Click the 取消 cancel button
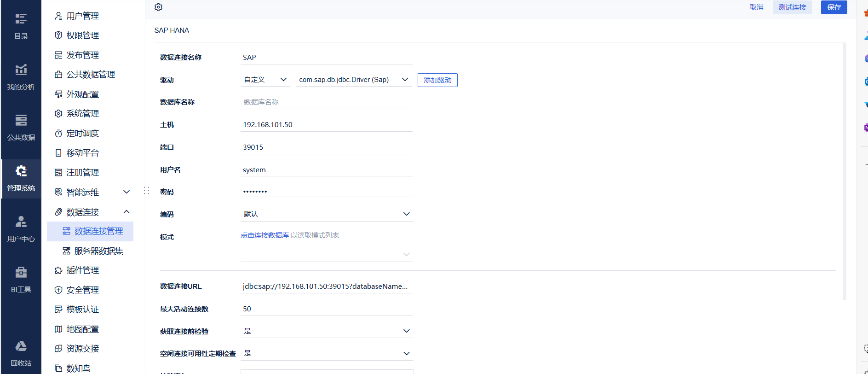Image resolution: width=868 pixels, height=374 pixels. click(x=757, y=7)
